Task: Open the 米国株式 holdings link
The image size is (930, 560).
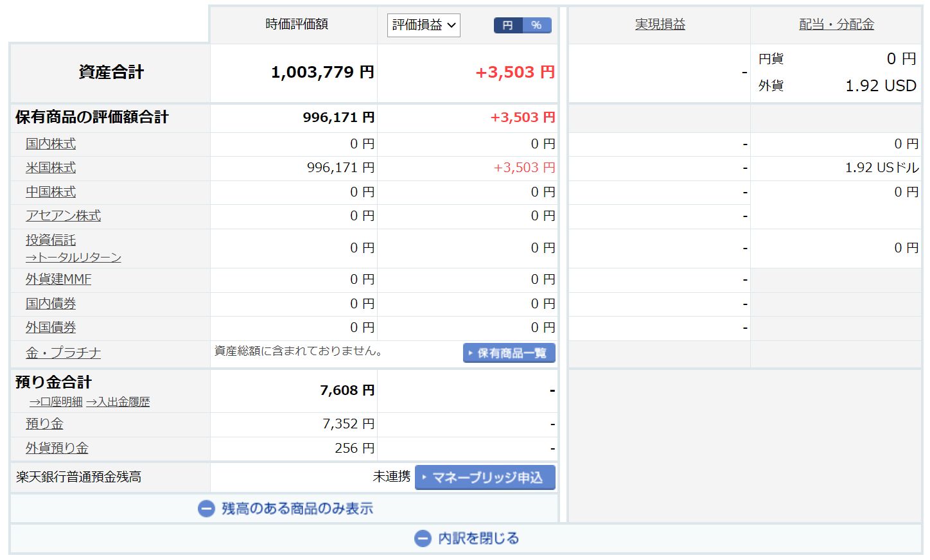Action: pyautogui.click(x=51, y=168)
